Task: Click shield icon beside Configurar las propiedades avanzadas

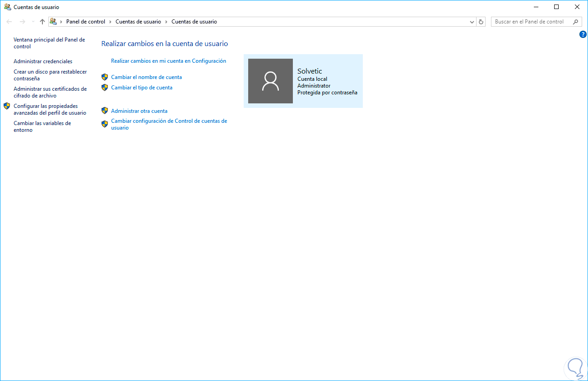Action: point(7,106)
